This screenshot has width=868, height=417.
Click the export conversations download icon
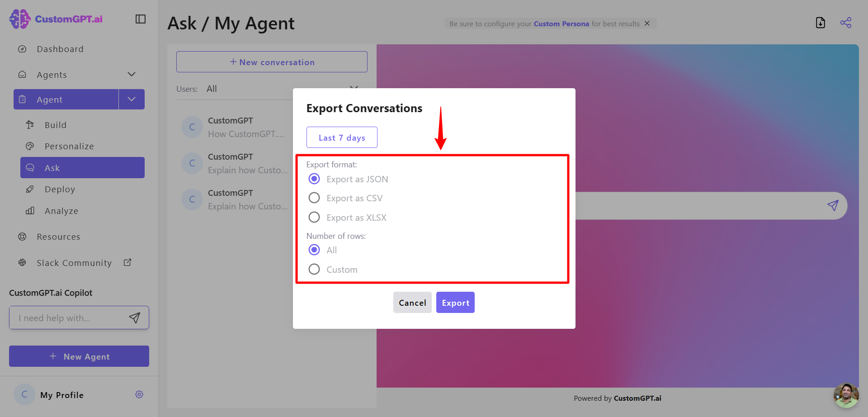(x=821, y=23)
